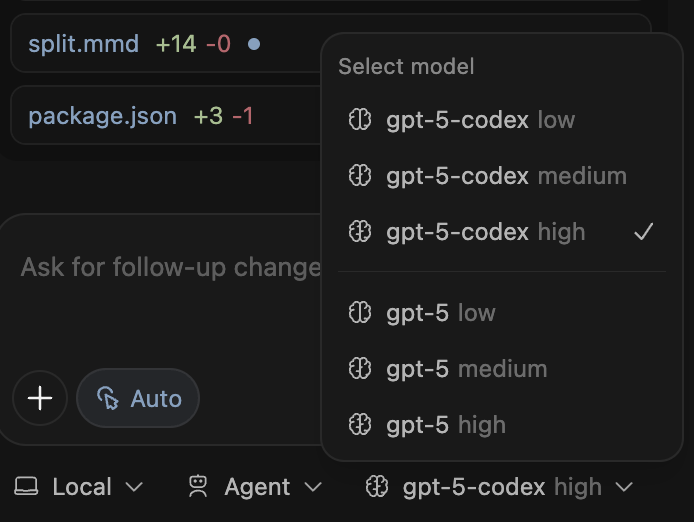Collapse the gpt-5-codex high model selector
The width and height of the screenshot is (694, 522).
500,487
